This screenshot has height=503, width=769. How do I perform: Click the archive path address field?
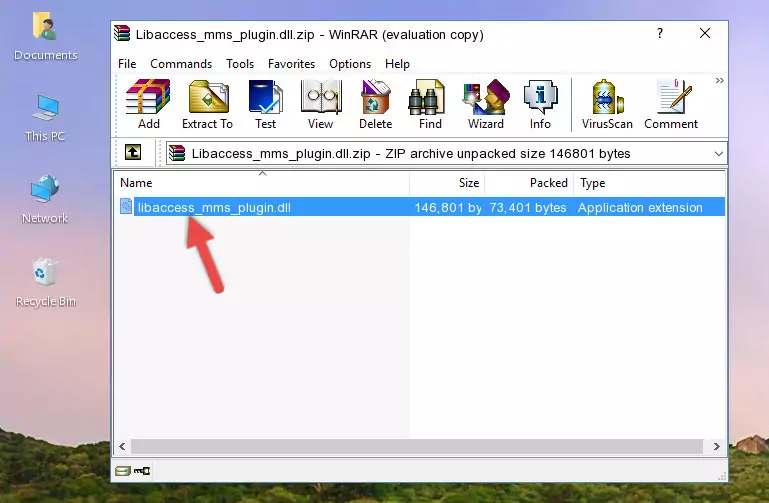(446, 153)
